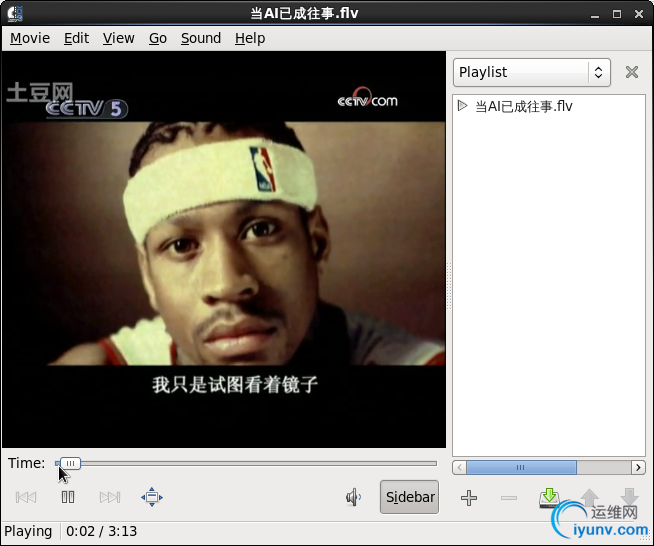The height and width of the screenshot is (546, 654).
Task: Open the Playlist sidebar dropdown
Action: 532,72
